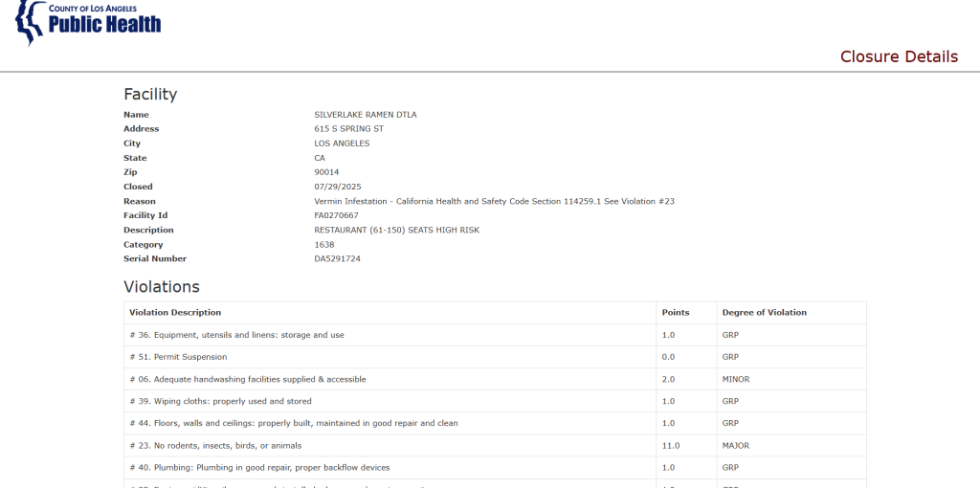Click the GRP degree in Permit Suspension row
Image resolution: width=980 pixels, height=488 pixels.
[730, 357]
